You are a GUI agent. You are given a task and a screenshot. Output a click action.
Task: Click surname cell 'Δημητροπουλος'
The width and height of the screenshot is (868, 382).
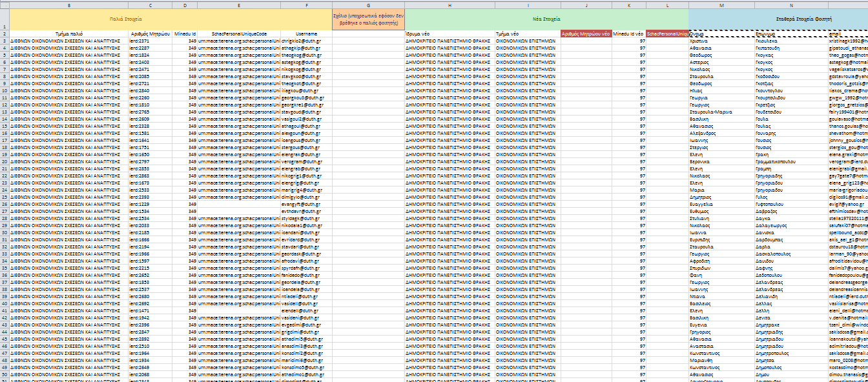pyautogui.click(x=791, y=353)
